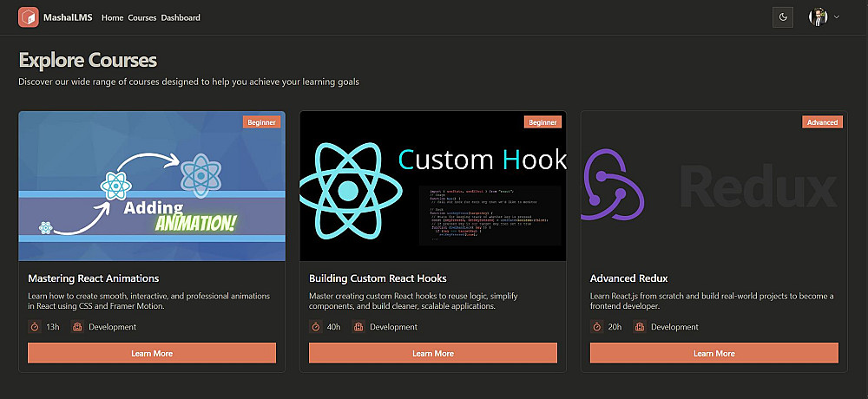Click the category icon in Advanced Redux card

click(640, 326)
